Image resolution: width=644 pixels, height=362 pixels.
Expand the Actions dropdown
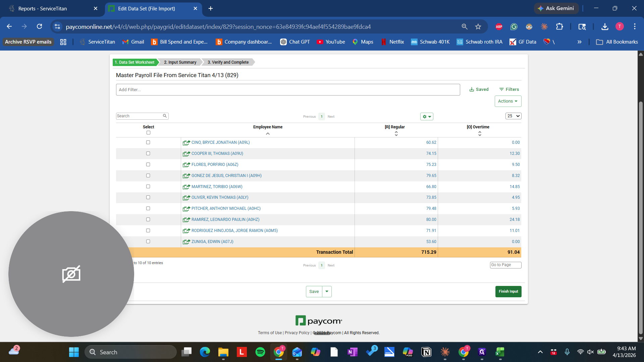coord(508,101)
